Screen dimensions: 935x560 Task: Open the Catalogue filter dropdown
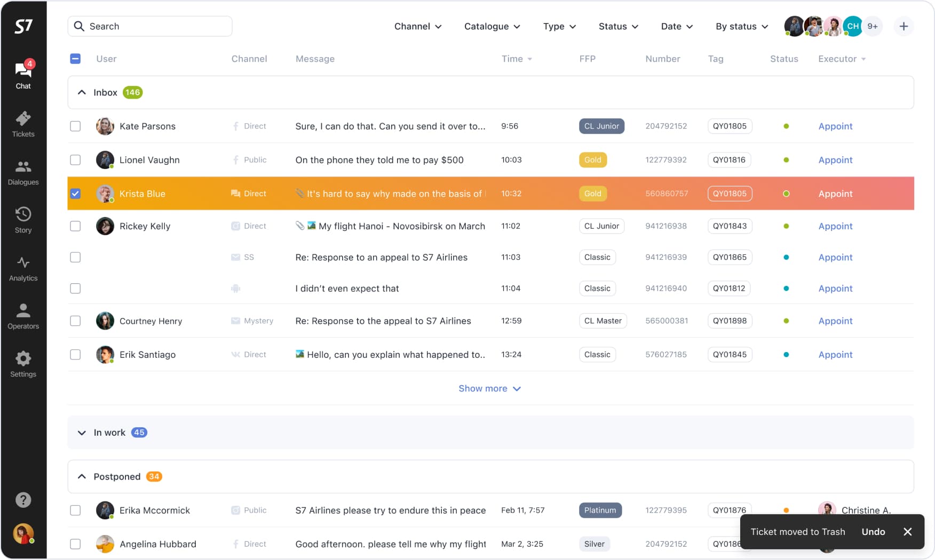(492, 26)
